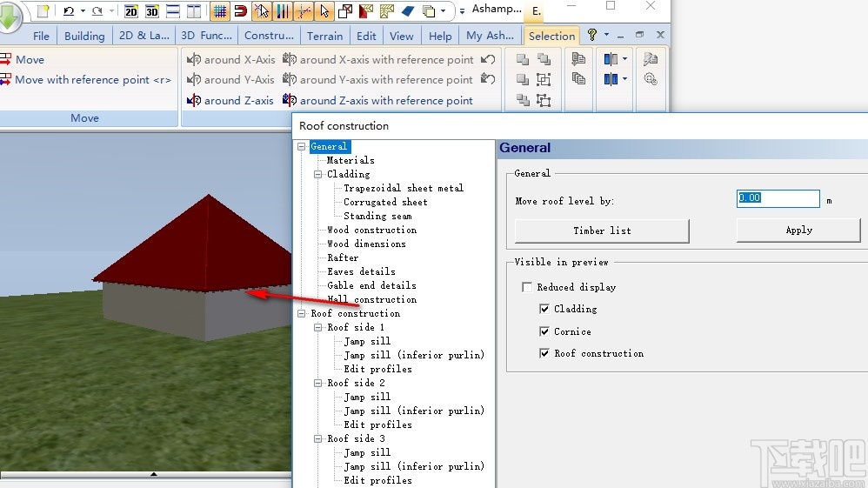Screen dimensions: 868x488
Task: Select Wood dimensions tree item
Action: coord(366,244)
